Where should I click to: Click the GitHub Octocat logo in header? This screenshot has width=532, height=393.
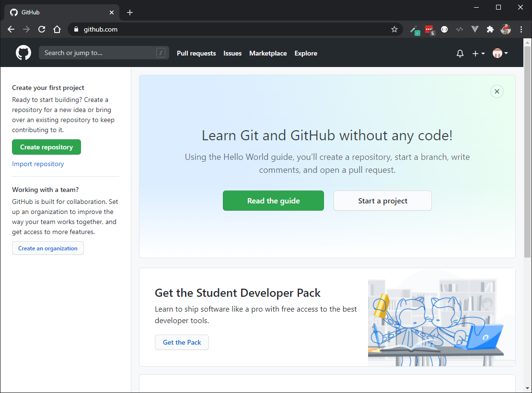click(x=23, y=53)
